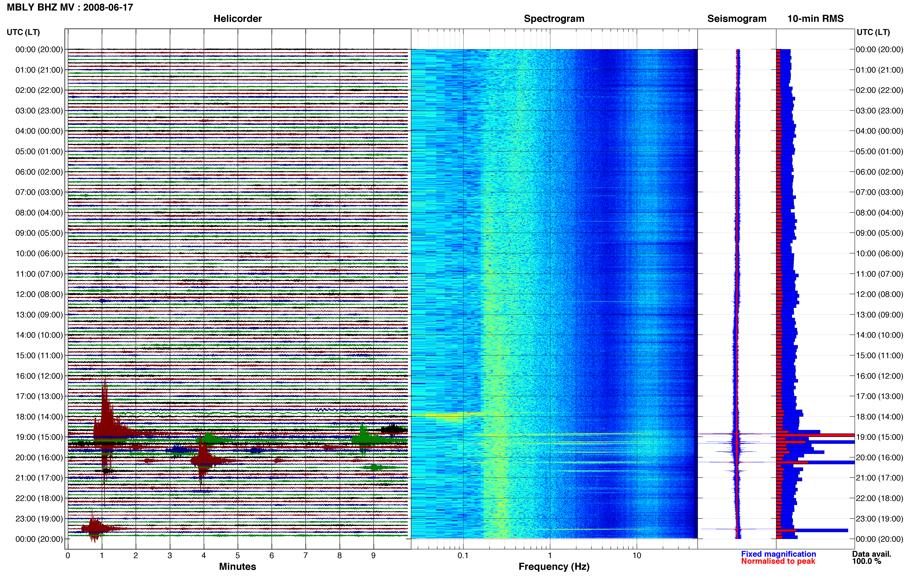Click the 'Seismogram' column heading

pos(737,19)
